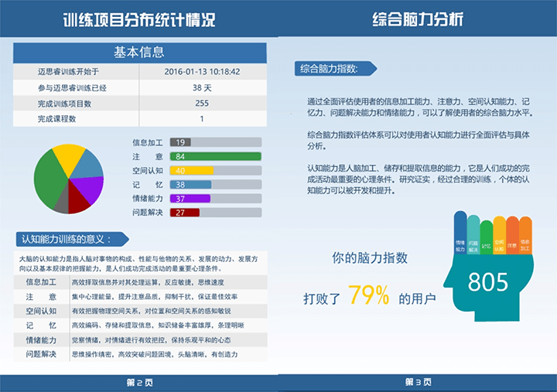Click the description 有效把握物理空间关系
557x392 pixels.
click(x=151, y=311)
